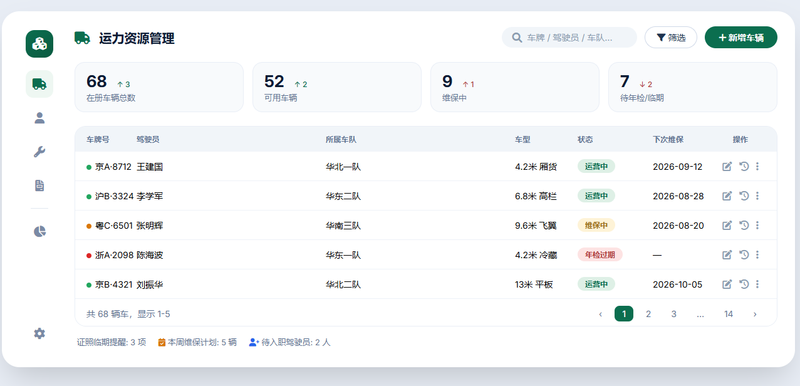Click the 驾驶员 column header
Viewport: 800px width, 386px height.
point(147,139)
